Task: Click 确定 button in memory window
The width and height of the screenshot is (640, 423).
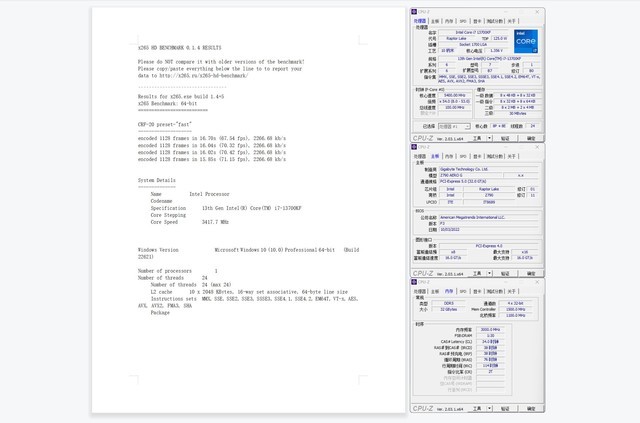Action: point(531,409)
